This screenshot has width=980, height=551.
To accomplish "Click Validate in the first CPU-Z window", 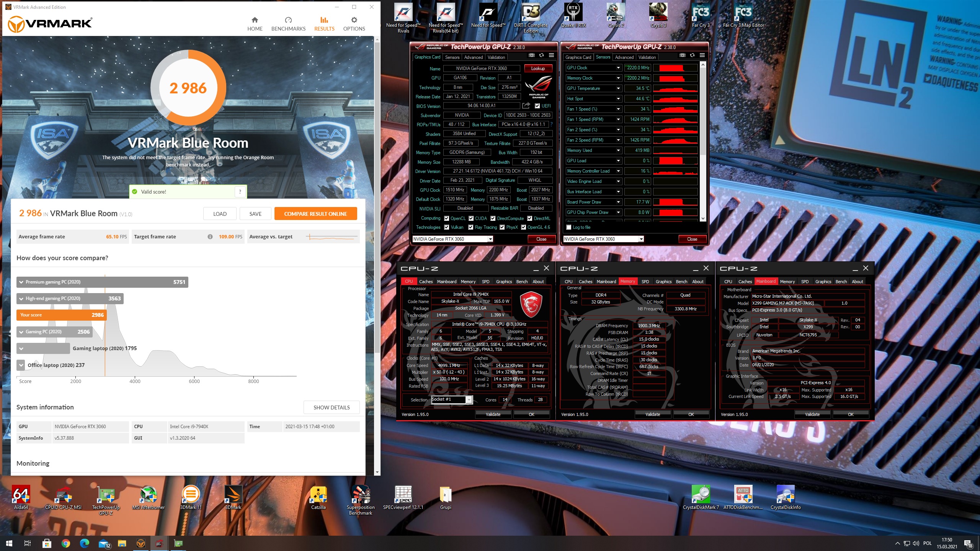I will (x=493, y=414).
